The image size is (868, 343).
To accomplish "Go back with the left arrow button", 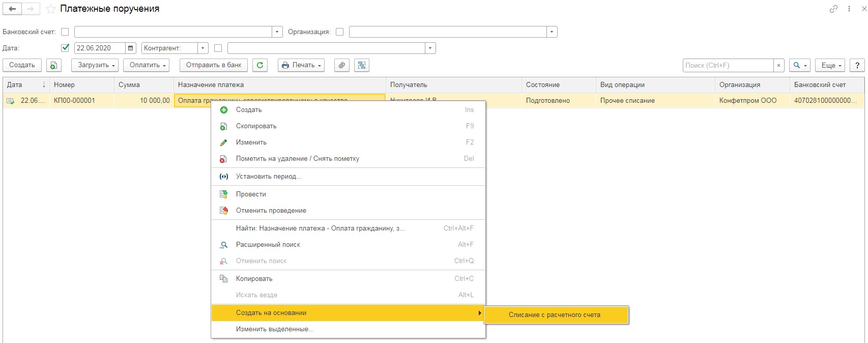I will (12, 9).
